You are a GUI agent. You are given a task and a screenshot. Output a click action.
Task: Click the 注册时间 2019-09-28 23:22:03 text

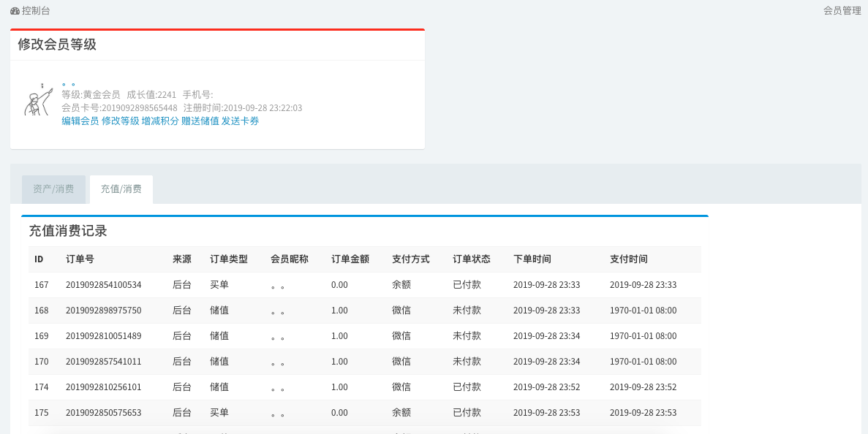click(243, 108)
